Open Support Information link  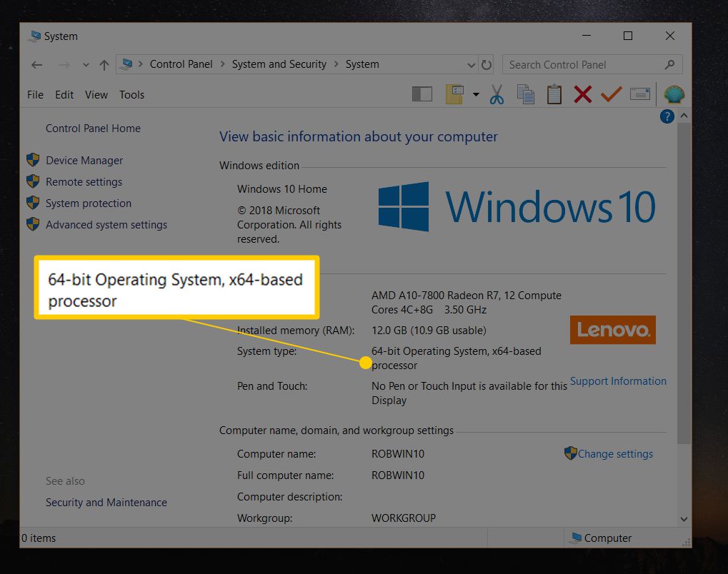tap(618, 381)
